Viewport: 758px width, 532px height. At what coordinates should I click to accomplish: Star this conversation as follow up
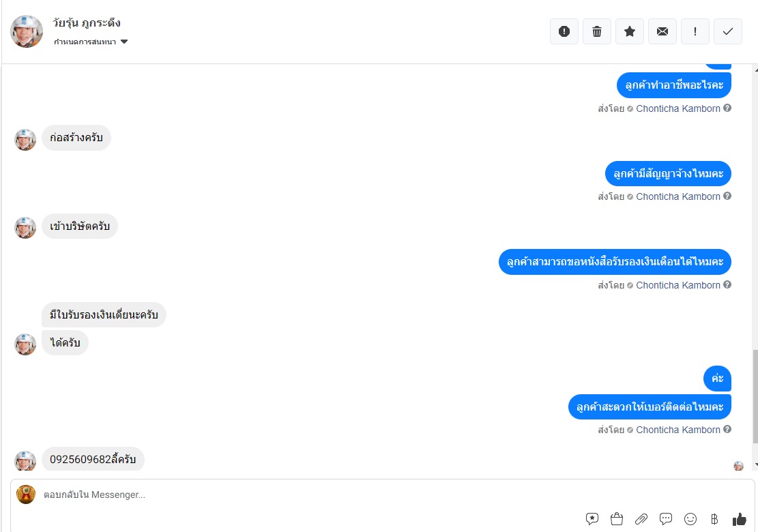tap(630, 31)
